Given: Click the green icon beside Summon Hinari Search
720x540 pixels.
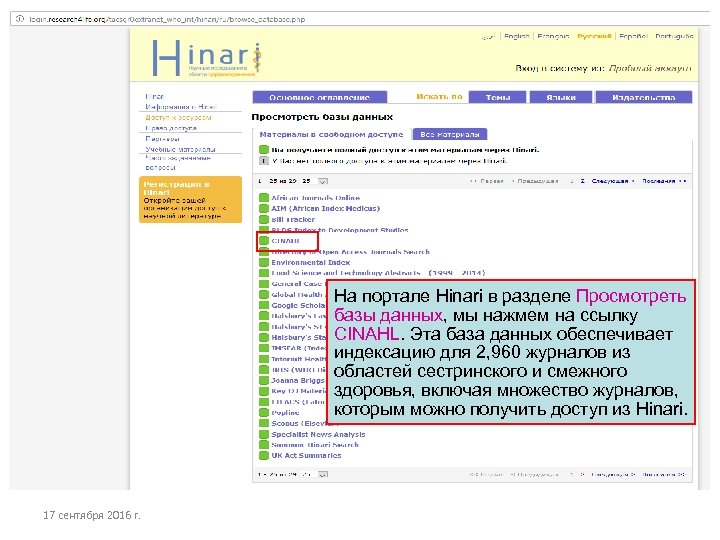Looking at the screenshot, I should point(264,445).
